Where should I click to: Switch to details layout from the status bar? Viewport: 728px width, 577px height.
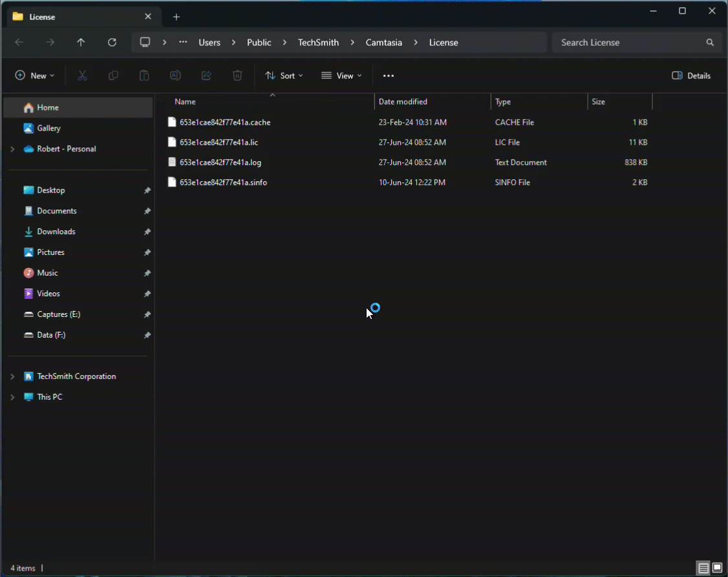(702, 568)
